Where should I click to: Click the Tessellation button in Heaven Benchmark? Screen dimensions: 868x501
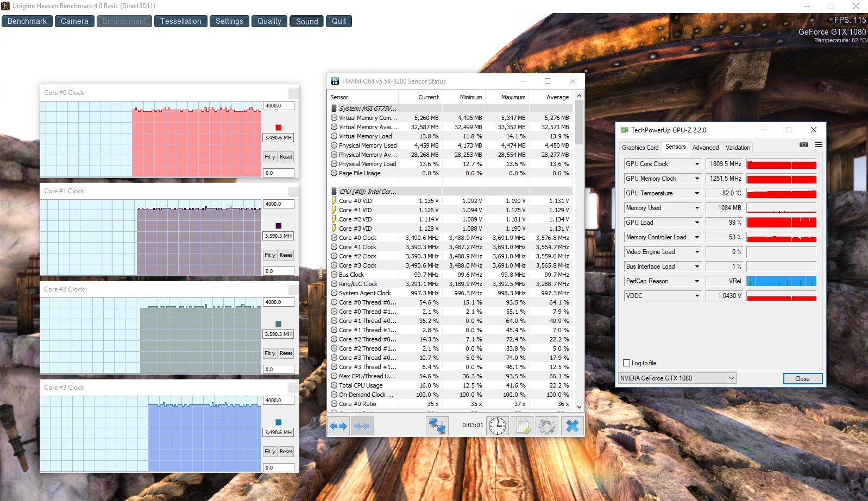[180, 21]
